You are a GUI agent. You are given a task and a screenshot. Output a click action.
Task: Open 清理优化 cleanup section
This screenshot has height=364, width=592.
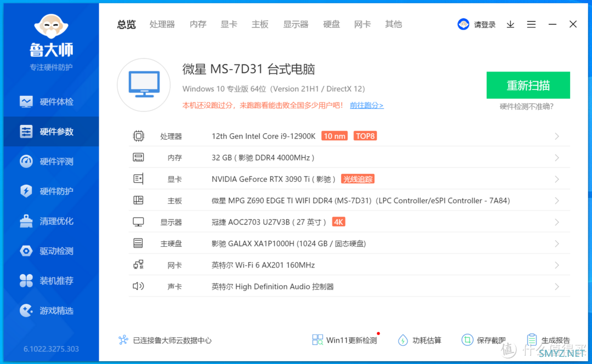coord(52,221)
